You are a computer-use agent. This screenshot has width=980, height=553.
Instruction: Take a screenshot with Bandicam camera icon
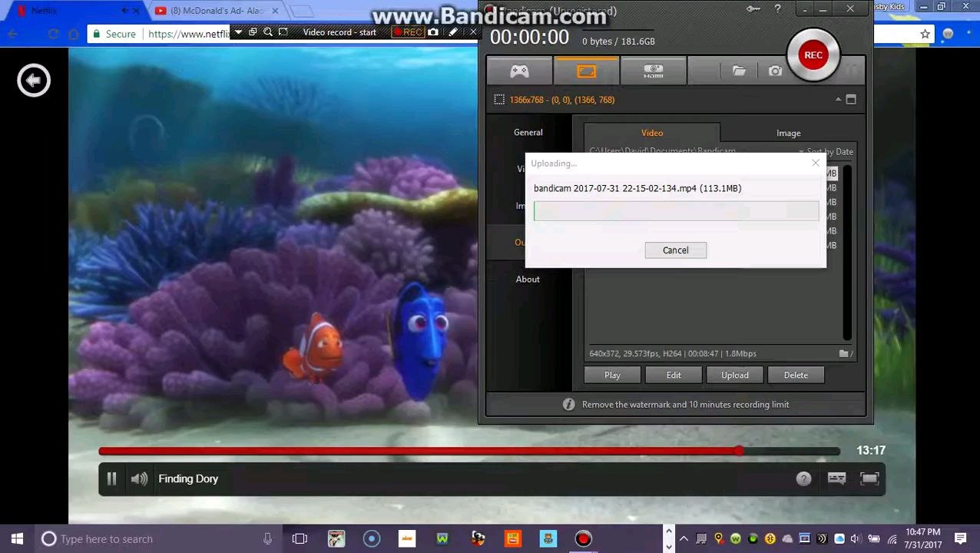[775, 71]
